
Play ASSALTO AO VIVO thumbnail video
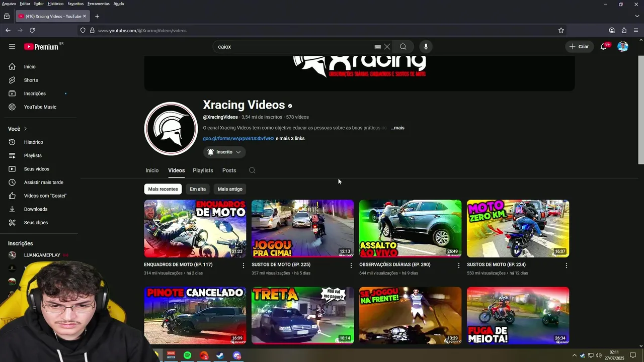point(410,229)
